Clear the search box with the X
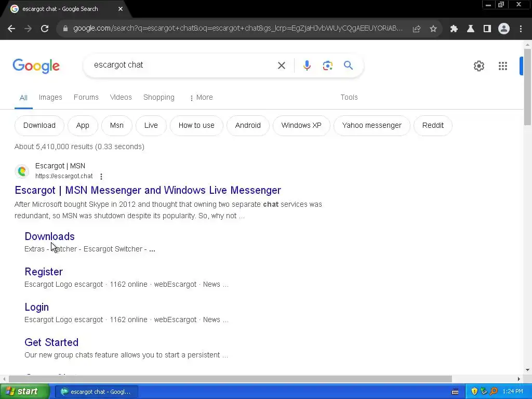The height and width of the screenshot is (399, 532). coord(281,65)
